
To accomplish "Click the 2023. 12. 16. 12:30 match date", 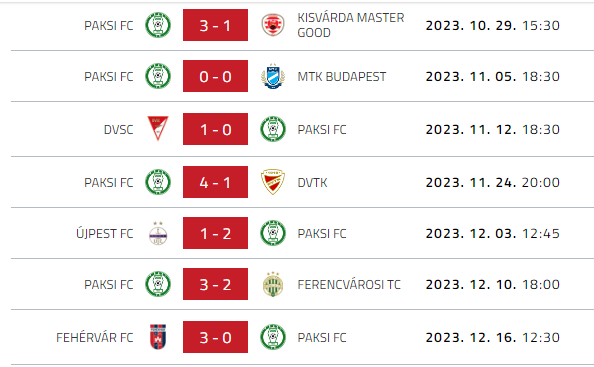I will pos(492,337).
